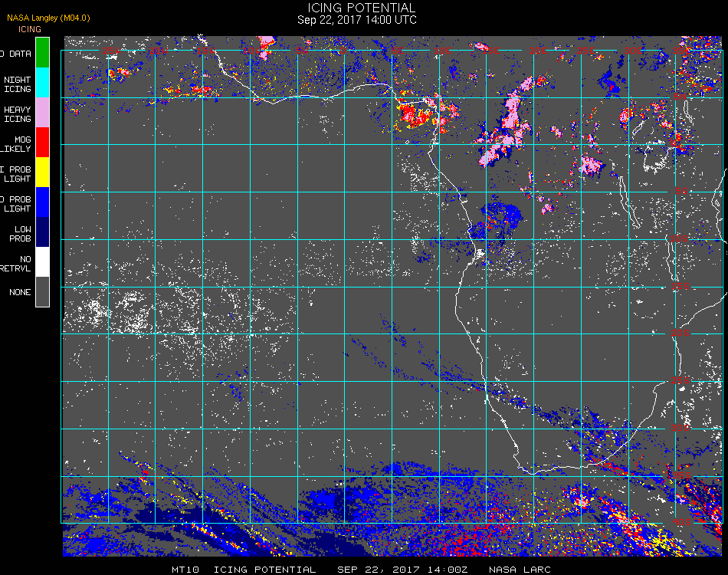Click the '40S' latitude label
Viewport: 728px width, 575px height.
[682, 523]
